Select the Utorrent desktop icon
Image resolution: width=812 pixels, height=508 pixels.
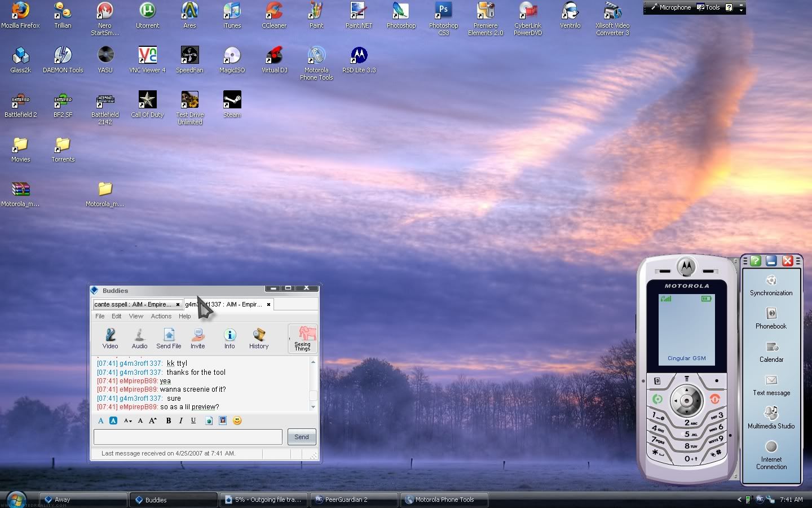147,15
